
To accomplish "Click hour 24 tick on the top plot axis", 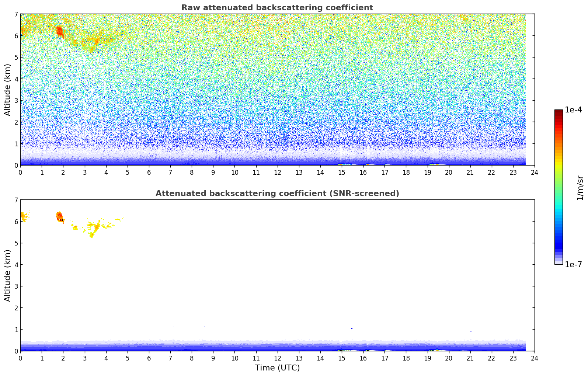I will (x=534, y=173).
